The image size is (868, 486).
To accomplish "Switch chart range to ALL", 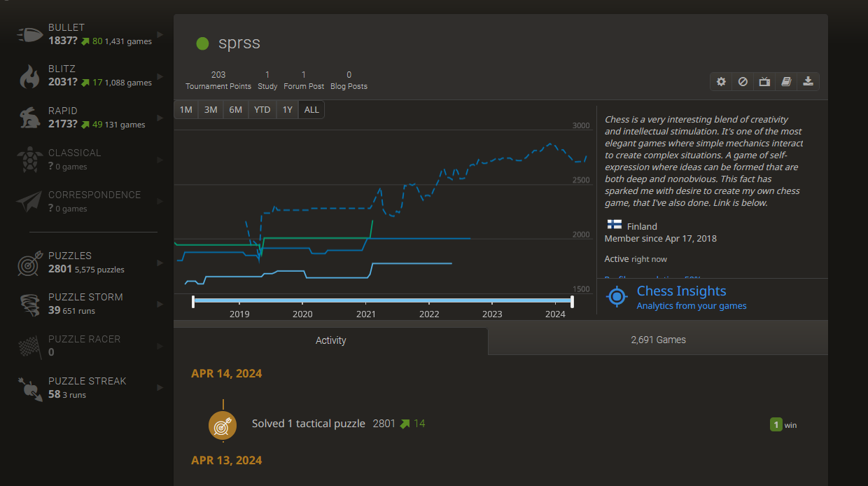I will tap(311, 110).
